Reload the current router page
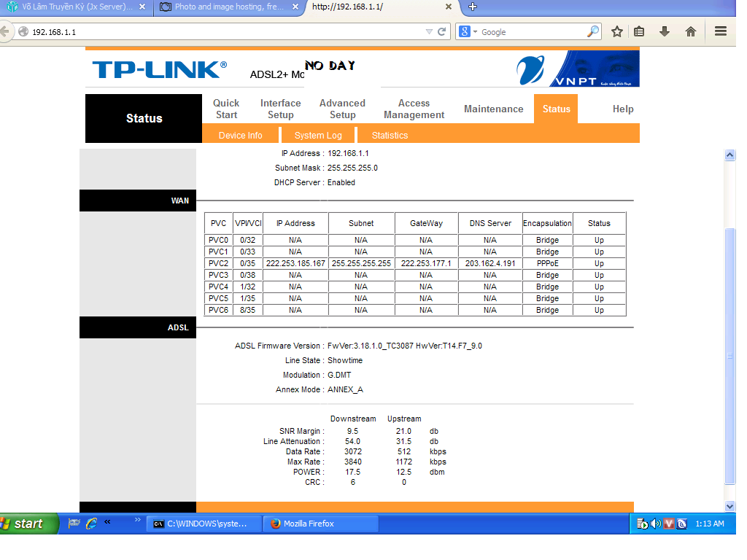The width and height of the screenshot is (747, 560). click(x=441, y=32)
